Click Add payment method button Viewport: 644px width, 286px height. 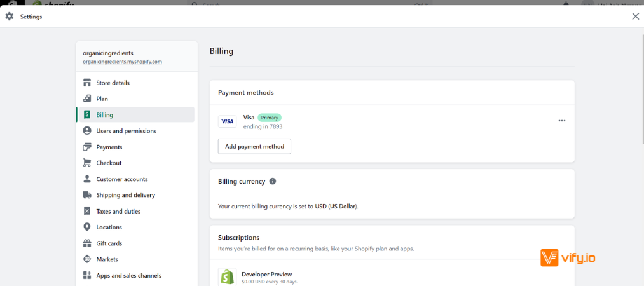pyautogui.click(x=254, y=146)
